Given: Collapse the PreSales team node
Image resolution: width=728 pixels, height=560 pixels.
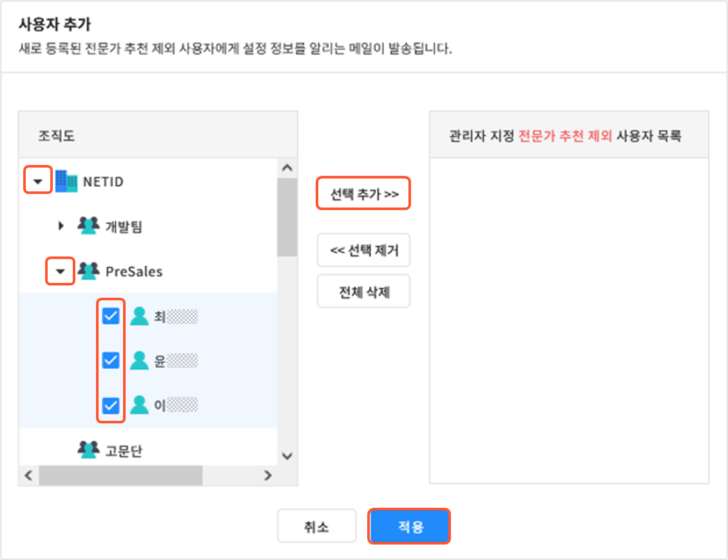Looking at the screenshot, I should (x=61, y=271).
